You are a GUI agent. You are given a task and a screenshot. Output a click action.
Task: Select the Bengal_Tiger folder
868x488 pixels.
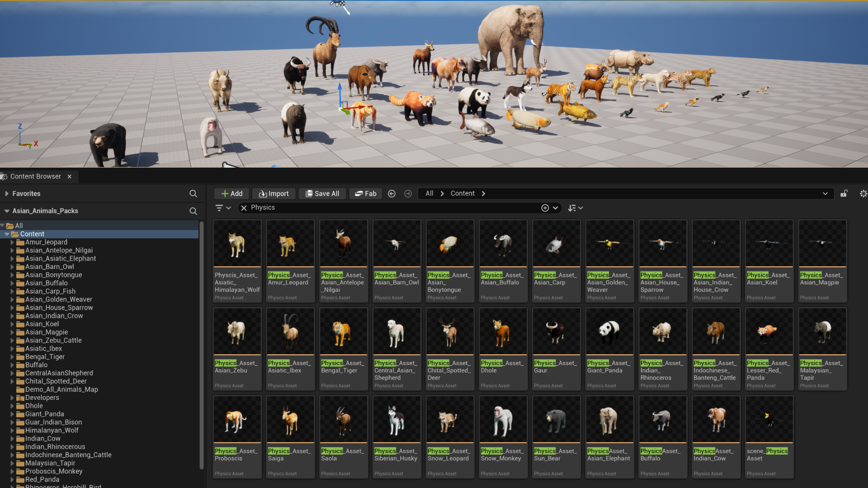click(45, 357)
